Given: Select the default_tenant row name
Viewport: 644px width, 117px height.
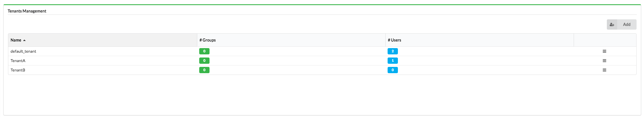Looking at the screenshot, I should (x=23, y=51).
